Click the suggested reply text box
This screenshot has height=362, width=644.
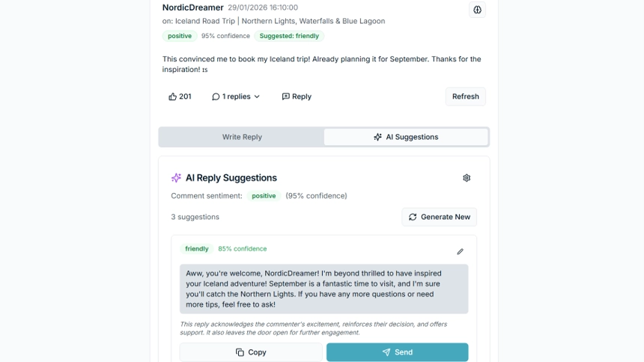click(323, 288)
